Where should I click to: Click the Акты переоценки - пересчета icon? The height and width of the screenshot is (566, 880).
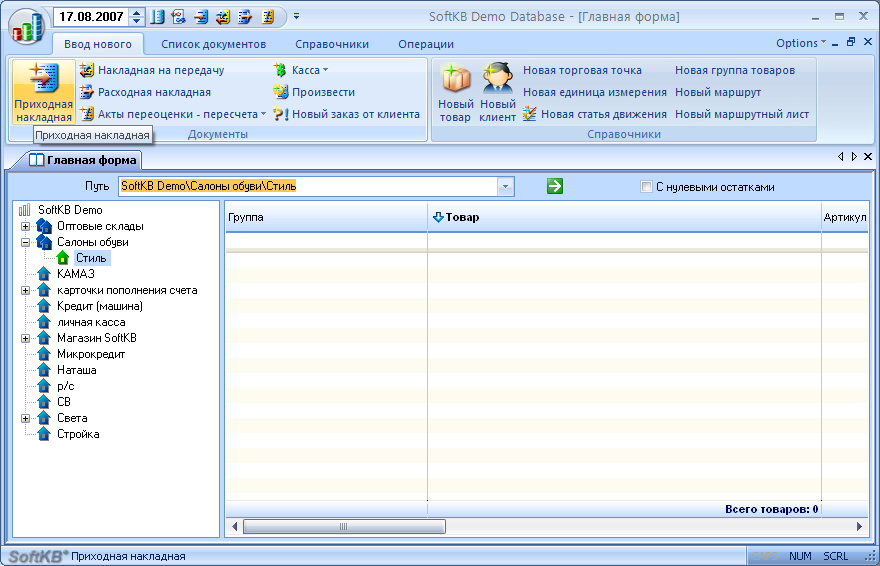pyautogui.click(x=86, y=114)
